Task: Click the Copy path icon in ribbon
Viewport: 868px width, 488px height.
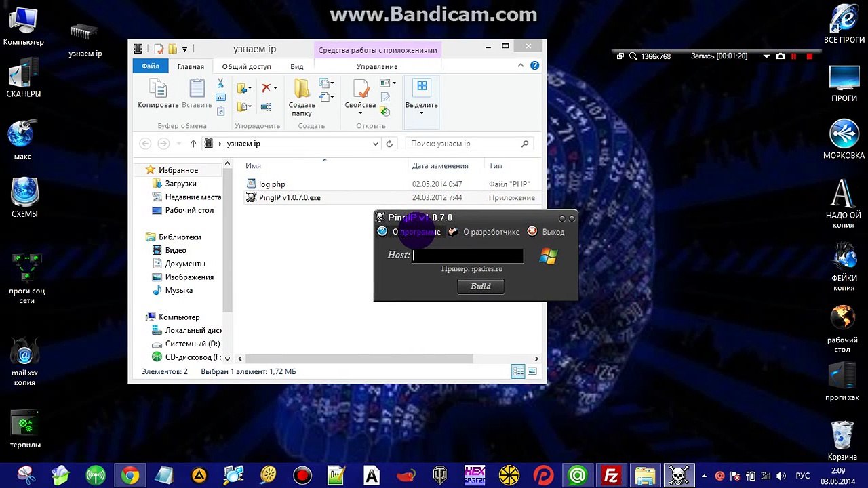Action: point(220,97)
